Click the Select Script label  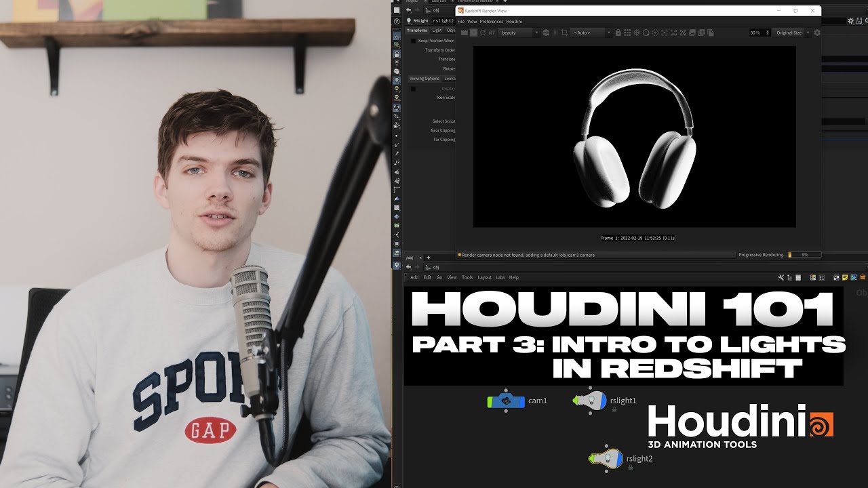[444, 121]
